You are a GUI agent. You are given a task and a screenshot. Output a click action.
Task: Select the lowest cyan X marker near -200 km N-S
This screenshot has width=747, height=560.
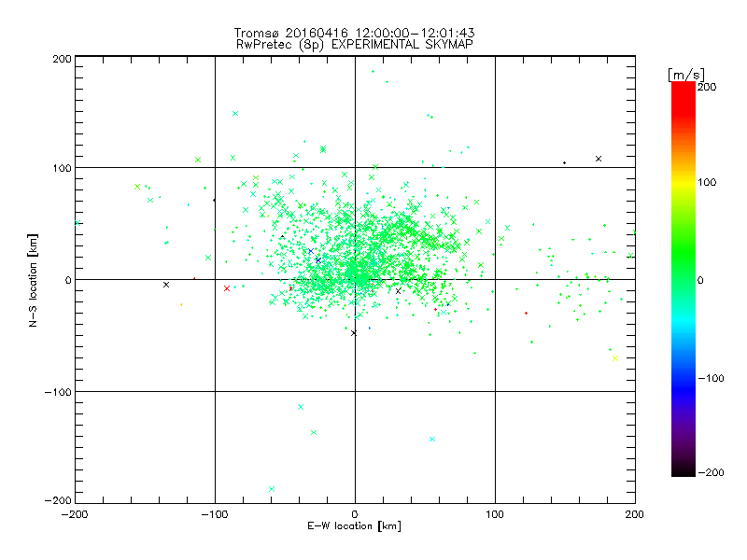click(x=272, y=489)
